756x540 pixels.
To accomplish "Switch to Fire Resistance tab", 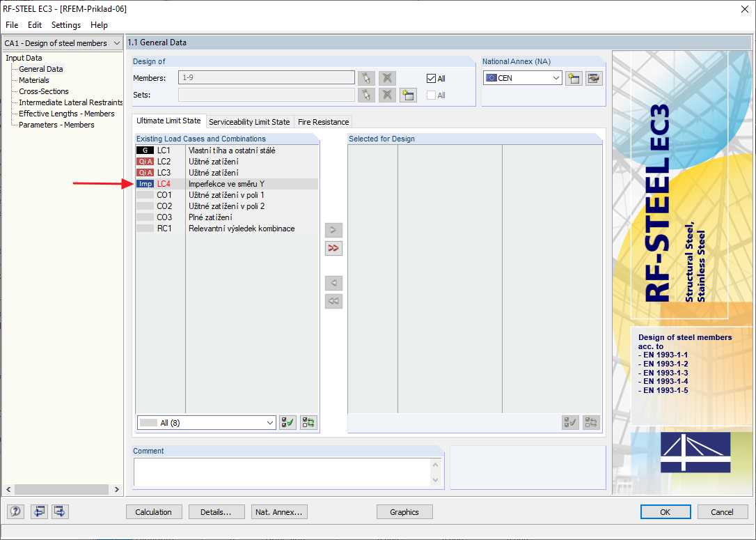I will (323, 122).
